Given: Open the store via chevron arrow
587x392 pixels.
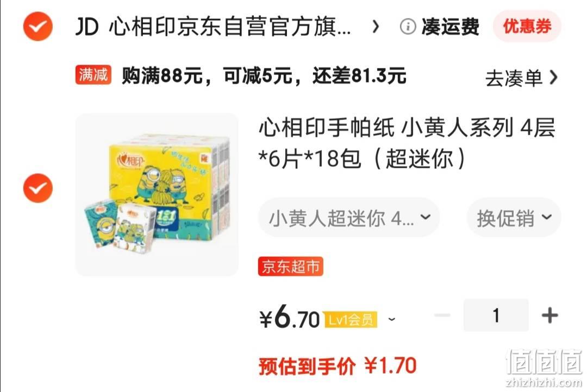Looking at the screenshot, I should 376,27.
